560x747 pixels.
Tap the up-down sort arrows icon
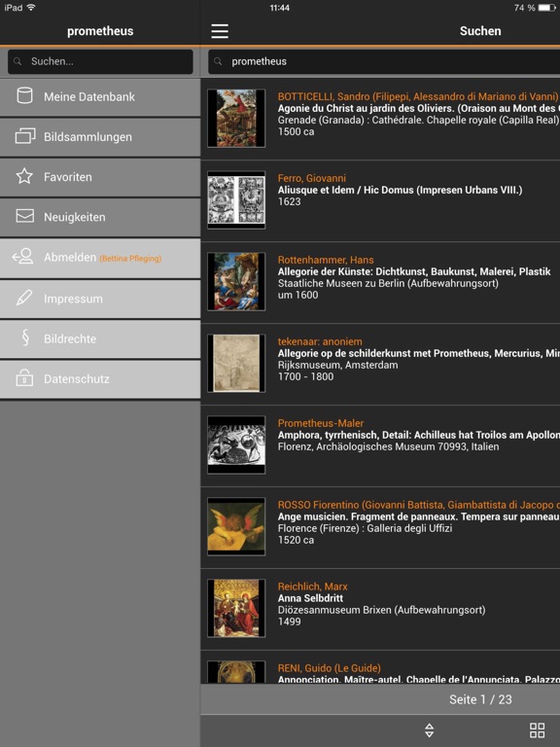[429, 729]
